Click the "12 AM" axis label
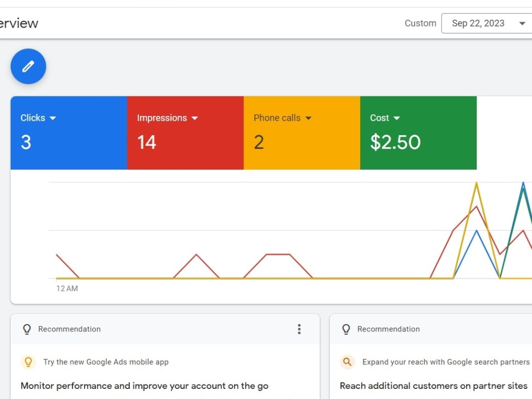Viewport: 532px width, 399px height. pos(67,288)
